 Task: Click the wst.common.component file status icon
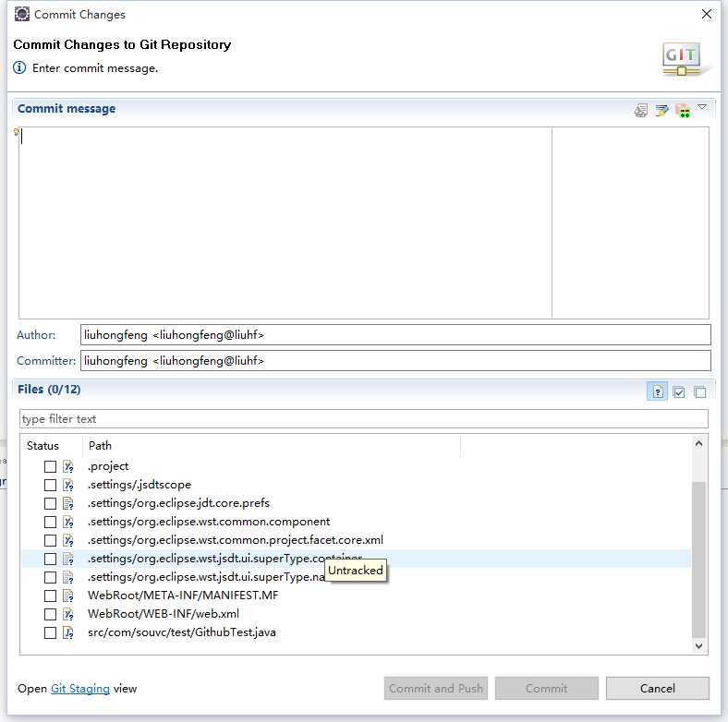[x=68, y=522]
